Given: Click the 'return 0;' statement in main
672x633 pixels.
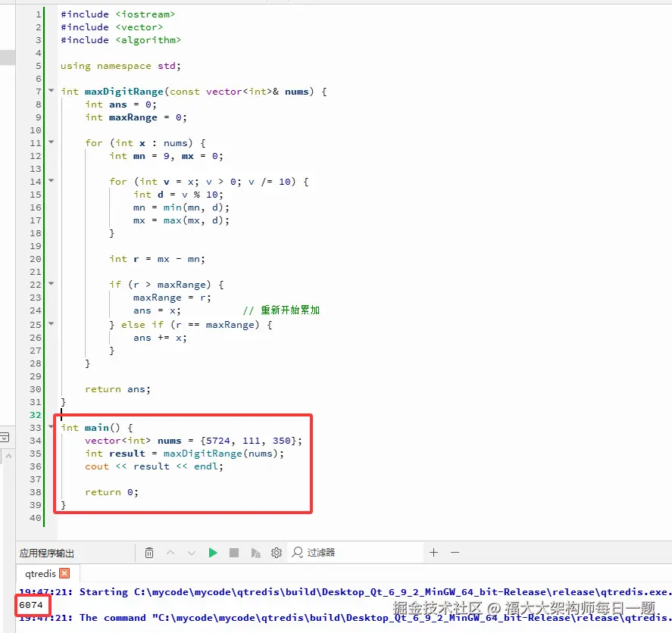Looking at the screenshot, I should [112, 492].
